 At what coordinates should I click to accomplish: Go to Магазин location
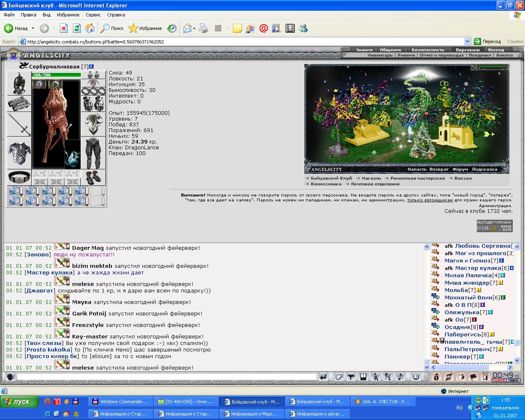(x=371, y=178)
